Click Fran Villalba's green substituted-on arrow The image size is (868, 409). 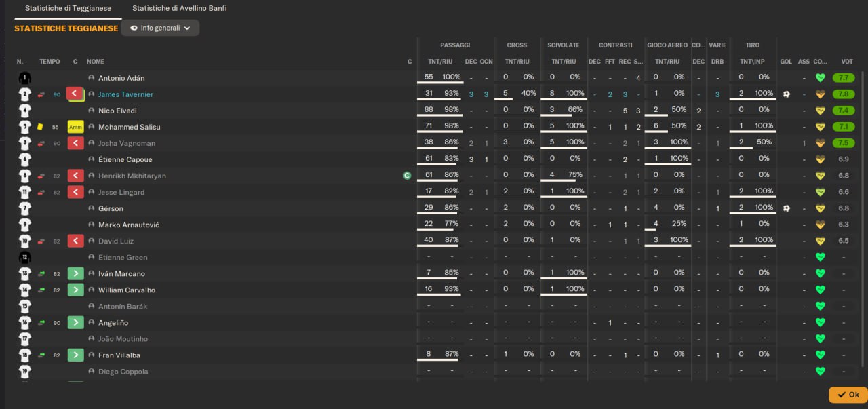tap(75, 355)
